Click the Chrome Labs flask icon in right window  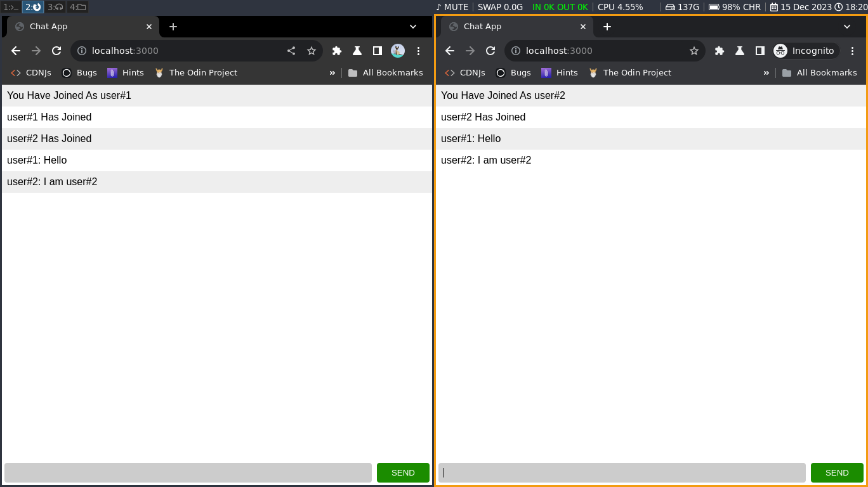(x=740, y=51)
